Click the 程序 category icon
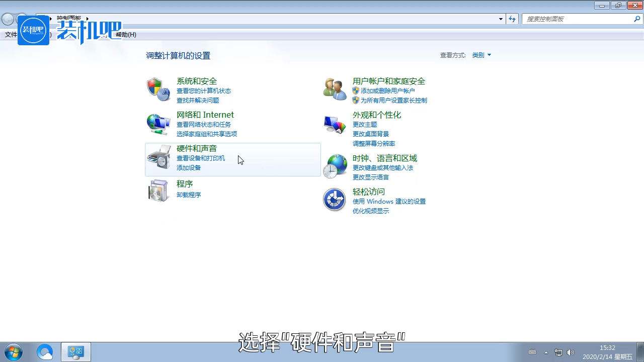This screenshot has height=362, width=644. point(158,191)
